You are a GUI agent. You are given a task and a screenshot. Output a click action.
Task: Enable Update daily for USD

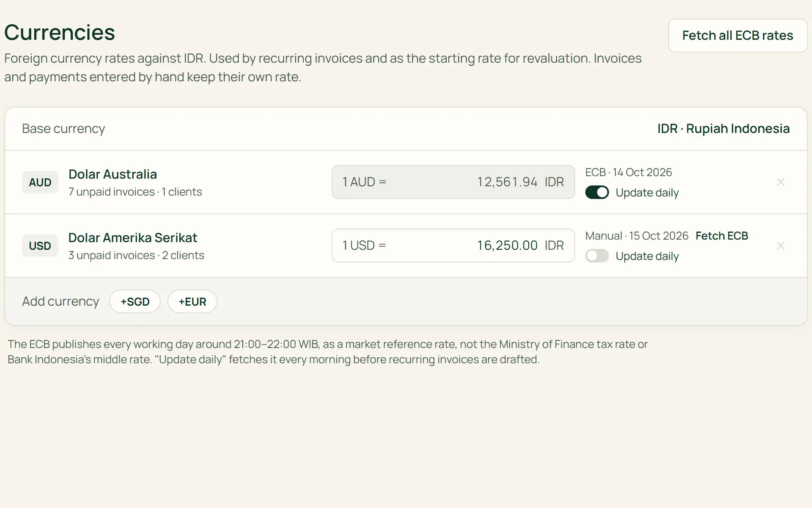point(597,256)
